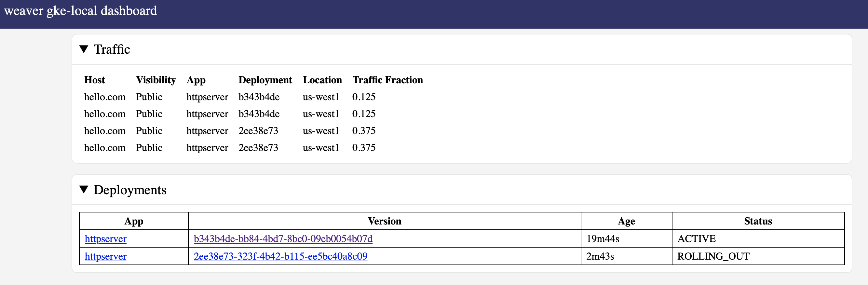The width and height of the screenshot is (868, 285).
Task: Select the ROLLING_OUT status cell
Action: pyautogui.click(x=758, y=256)
